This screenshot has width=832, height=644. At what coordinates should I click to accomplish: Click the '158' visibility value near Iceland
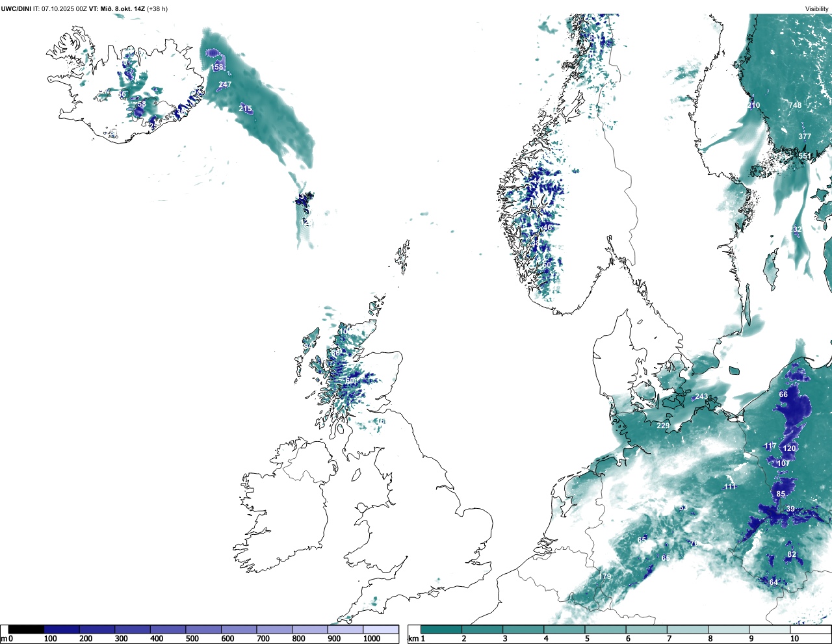coord(217,67)
